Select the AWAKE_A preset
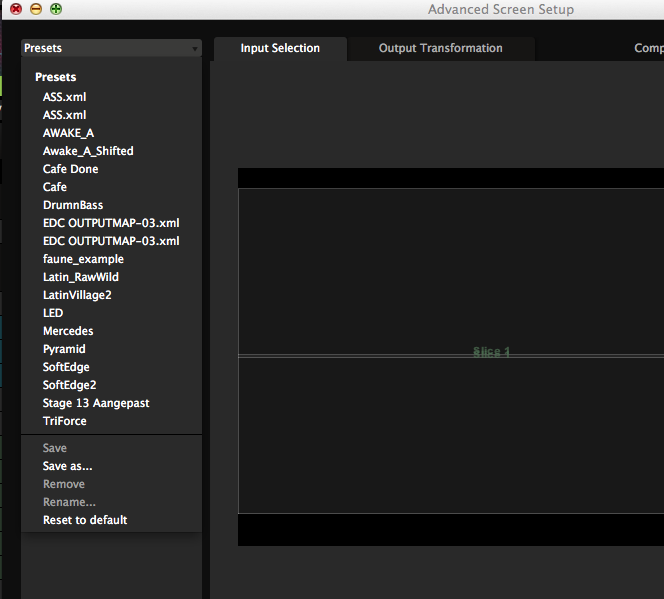Screen dimensions: 664x599 68,133
